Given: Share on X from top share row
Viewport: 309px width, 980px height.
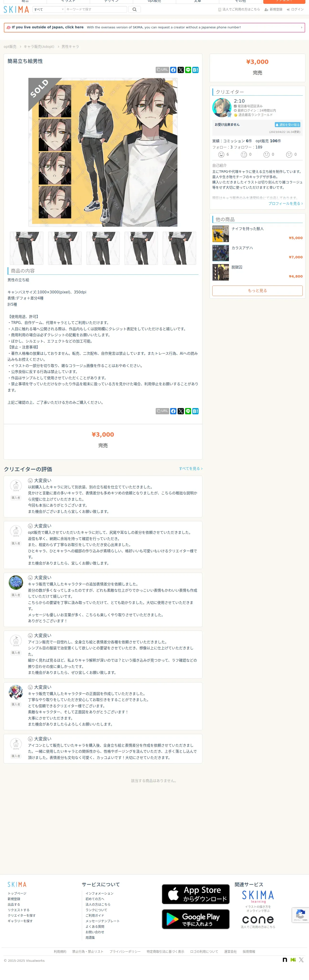Looking at the screenshot, I should pyautogui.click(x=180, y=70).
